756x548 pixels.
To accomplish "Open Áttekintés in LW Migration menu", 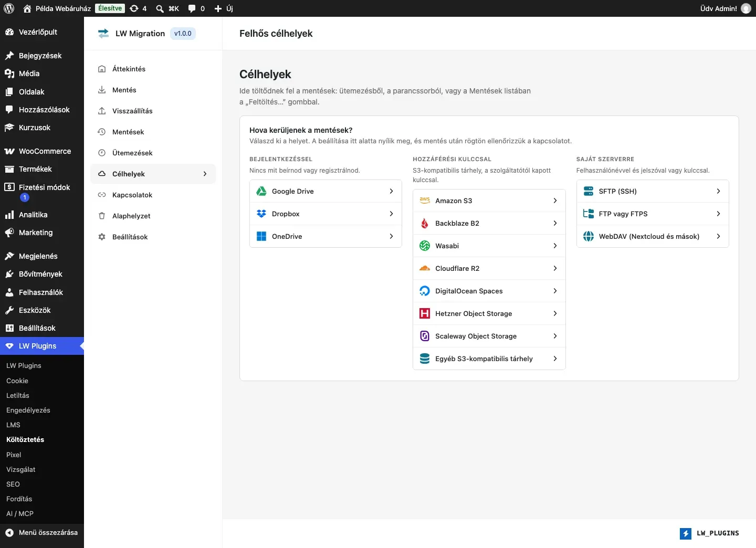I will click(x=153, y=69).
